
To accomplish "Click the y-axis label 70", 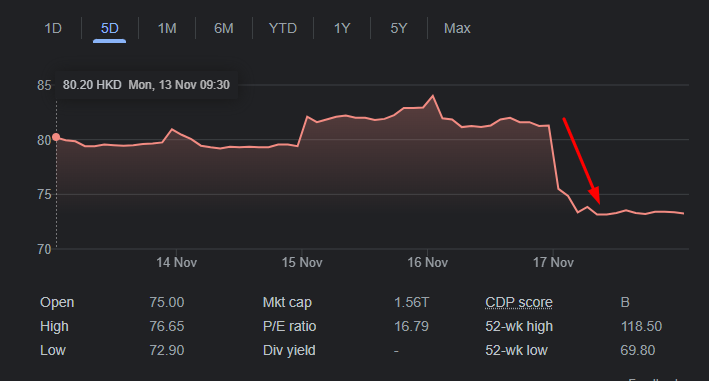I will (x=44, y=249).
